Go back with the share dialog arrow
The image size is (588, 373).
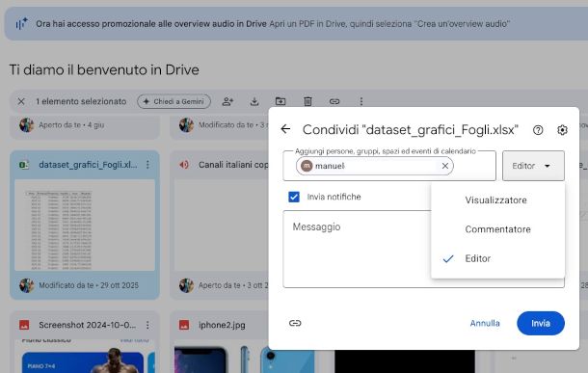pyautogui.click(x=285, y=129)
